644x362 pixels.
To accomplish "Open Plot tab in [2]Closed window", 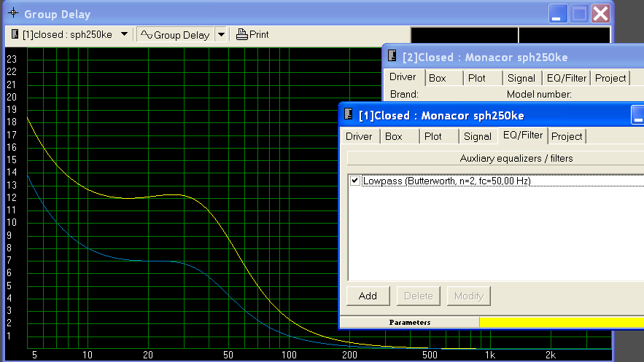I will 483,78.
